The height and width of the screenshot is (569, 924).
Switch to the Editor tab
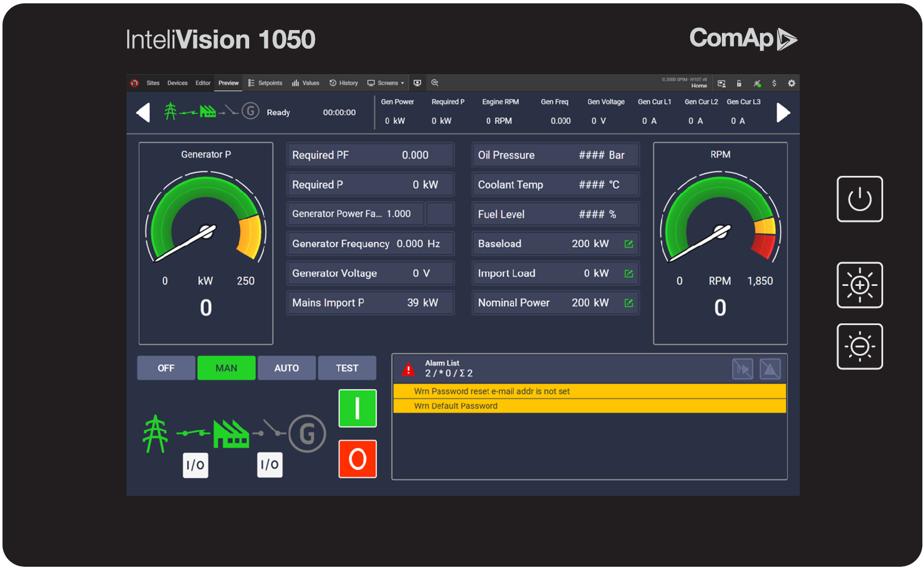[x=203, y=83]
